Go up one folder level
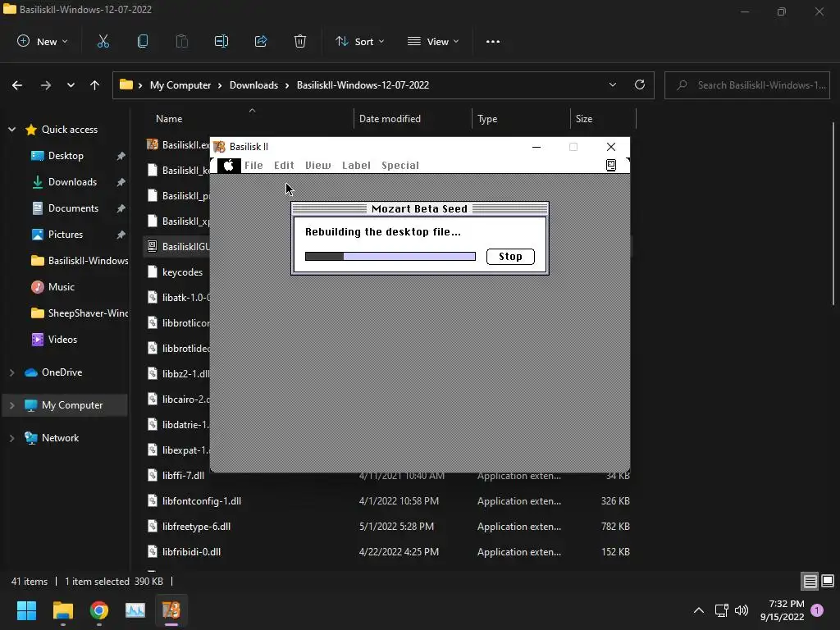This screenshot has height=630, width=840. pos(95,85)
